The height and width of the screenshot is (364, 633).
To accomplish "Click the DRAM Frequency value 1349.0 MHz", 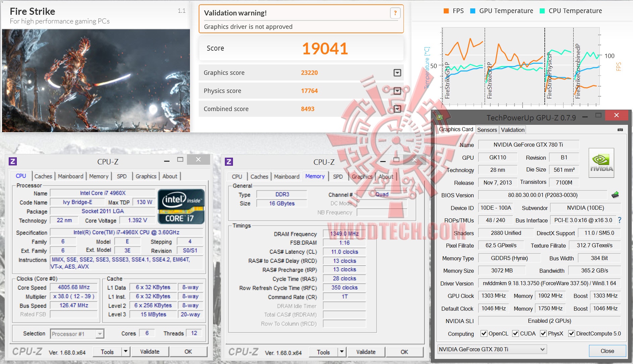I will 344,233.
